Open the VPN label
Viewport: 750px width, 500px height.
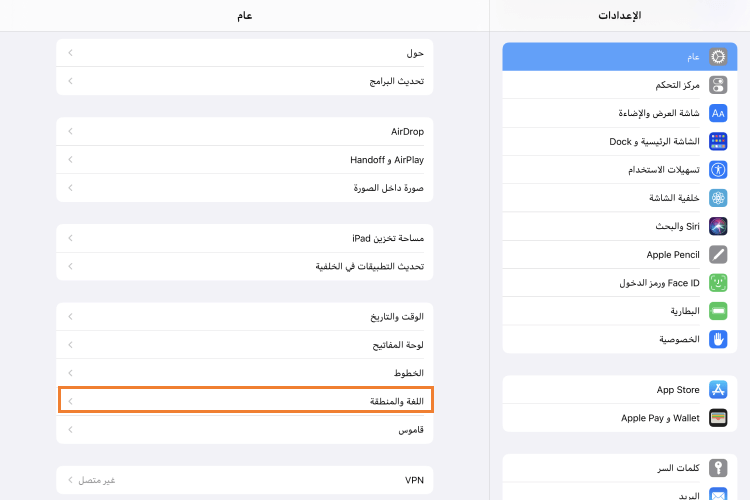(x=414, y=480)
